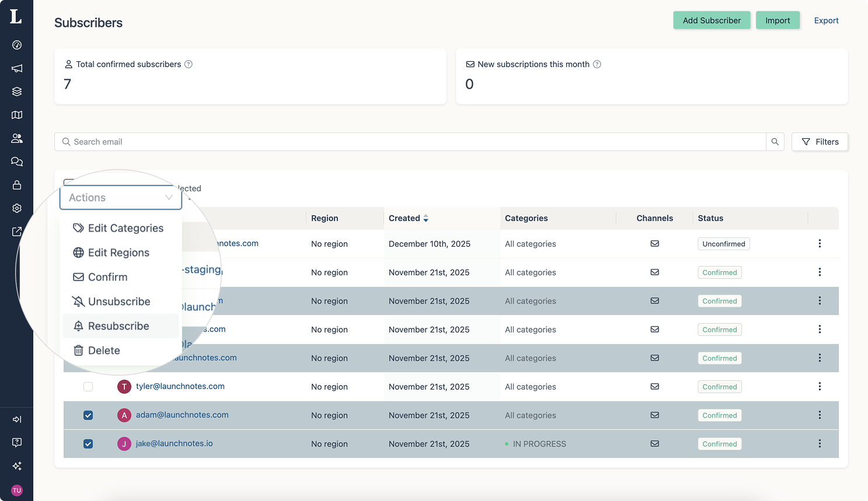
Task: Select Delete in the Actions menu
Action: coord(104,351)
